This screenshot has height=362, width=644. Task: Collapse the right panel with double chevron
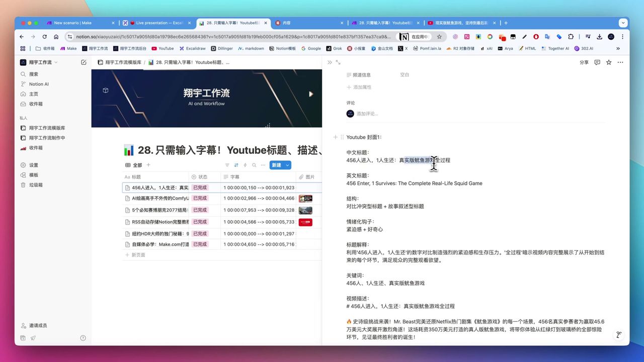tap(330, 62)
